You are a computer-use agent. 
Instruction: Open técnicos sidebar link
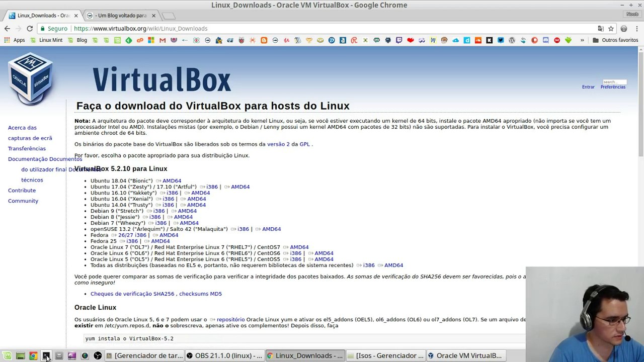tap(32, 180)
